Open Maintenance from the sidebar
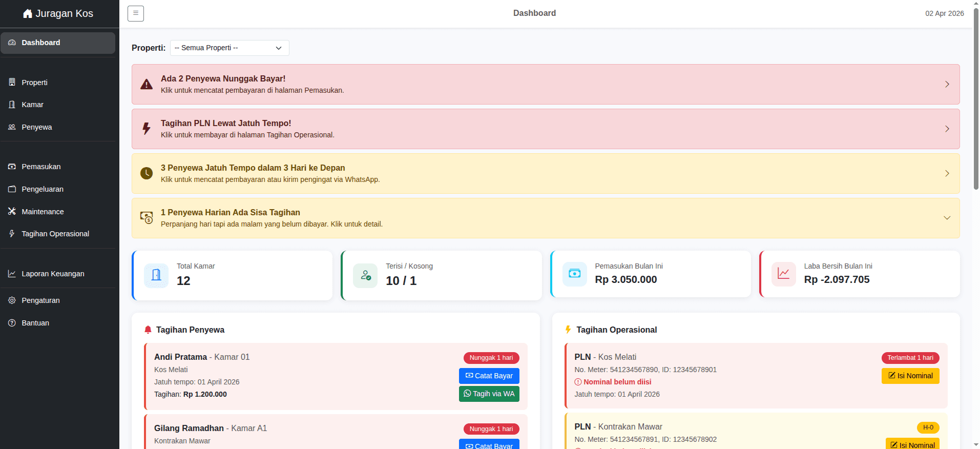This screenshot has height=449, width=980. click(58, 212)
